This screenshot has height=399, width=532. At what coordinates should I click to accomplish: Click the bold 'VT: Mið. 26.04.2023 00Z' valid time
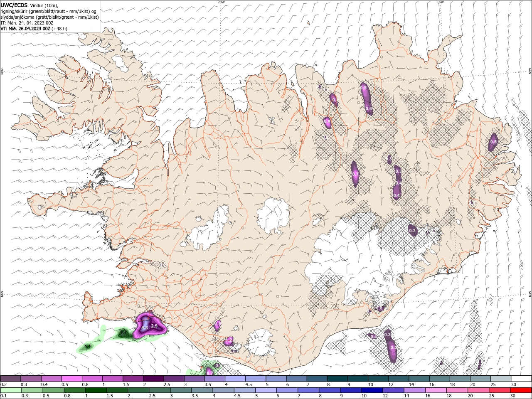[x=26, y=29]
